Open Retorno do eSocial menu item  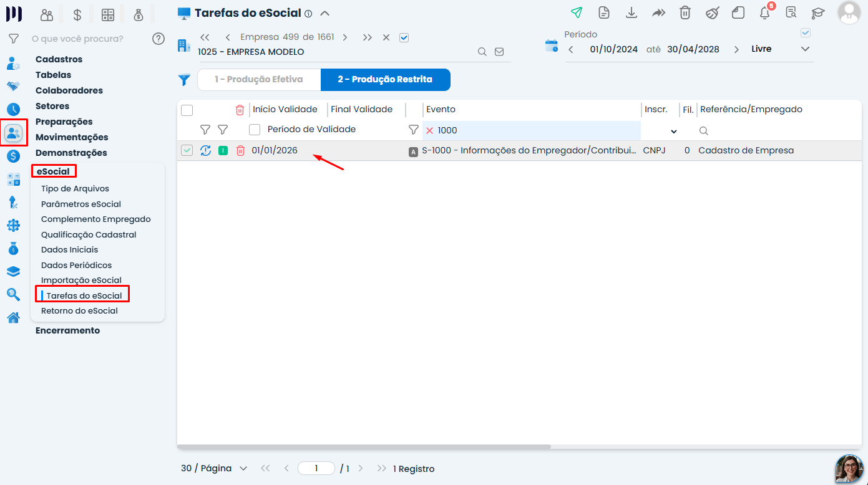click(79, 310)
